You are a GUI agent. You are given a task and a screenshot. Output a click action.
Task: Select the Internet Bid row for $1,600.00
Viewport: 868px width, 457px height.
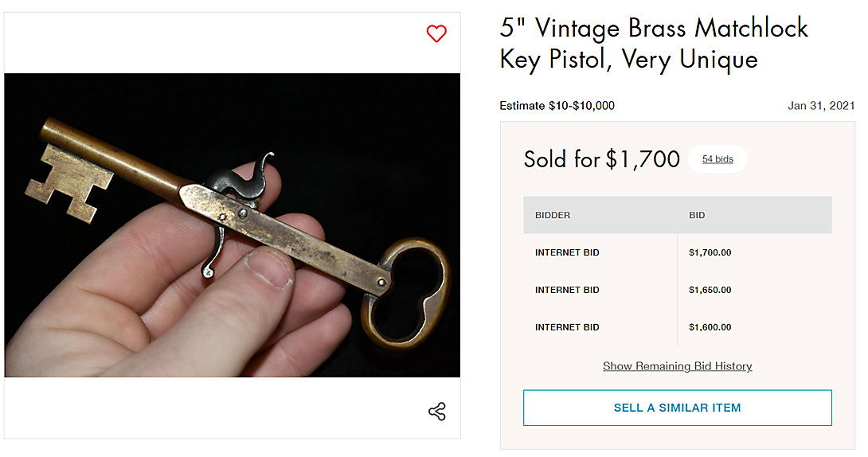(567, 327)
